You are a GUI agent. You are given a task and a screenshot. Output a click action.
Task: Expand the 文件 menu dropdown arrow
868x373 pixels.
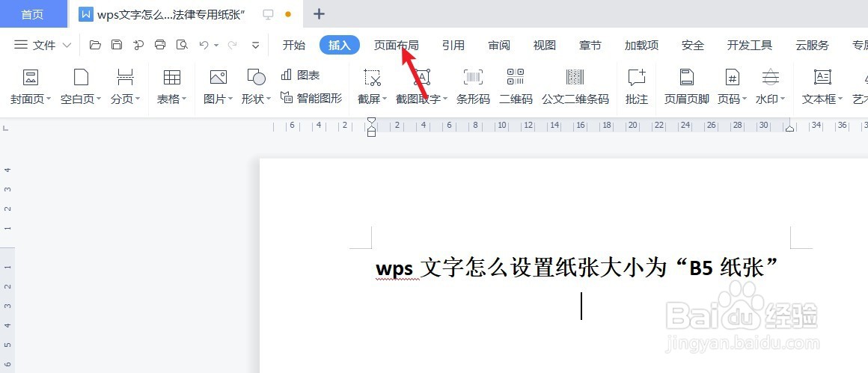[x=67, y=46]
